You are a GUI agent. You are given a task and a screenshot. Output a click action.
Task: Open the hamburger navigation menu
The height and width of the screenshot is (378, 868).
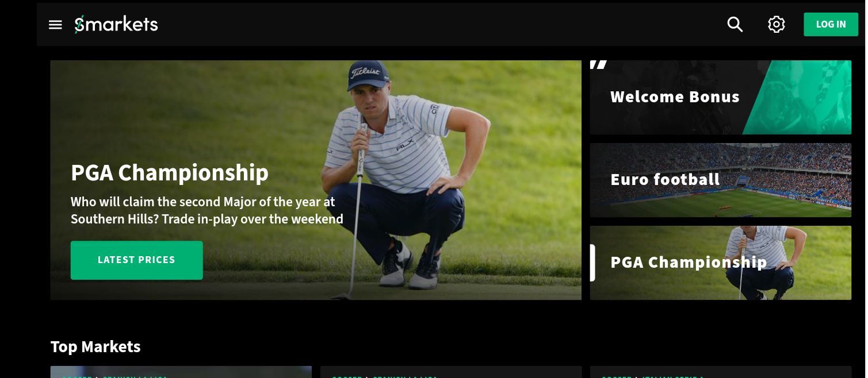click(x=55, y=25)
